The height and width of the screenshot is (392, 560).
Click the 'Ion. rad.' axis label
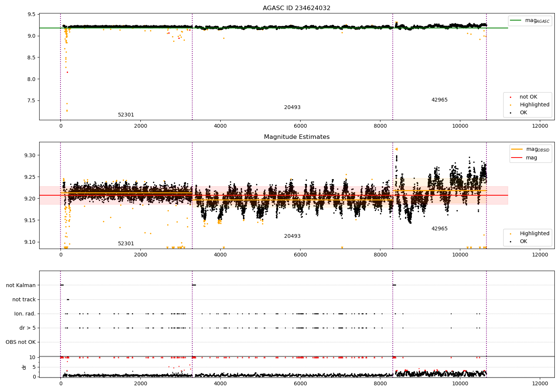[25, 314]
